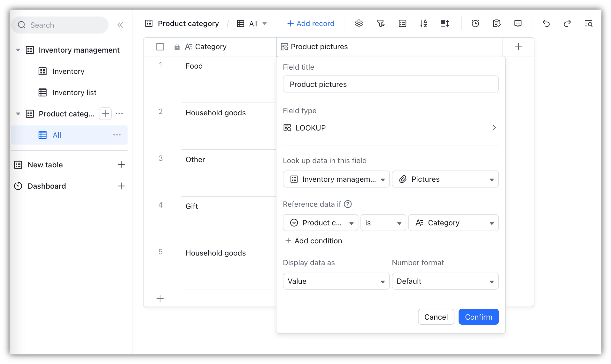This screenshot has width=611, height=364.
Task: Open the Pictures field dropdown
Action: pyautogui.click(x=445, y=179)
